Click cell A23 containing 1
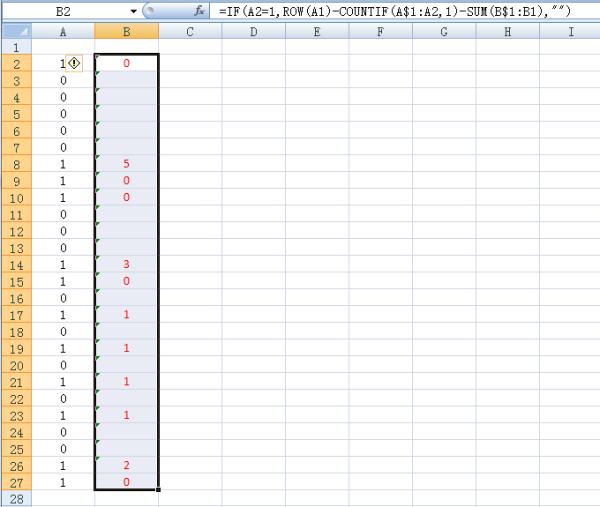This screenshot has width=600, height=507. [x=63, y=415]
